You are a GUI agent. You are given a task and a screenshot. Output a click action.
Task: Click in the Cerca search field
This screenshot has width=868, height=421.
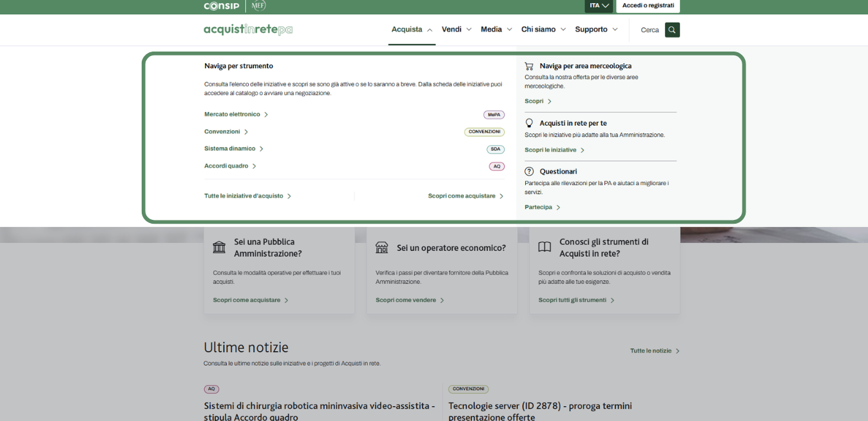tap(650, 30)
